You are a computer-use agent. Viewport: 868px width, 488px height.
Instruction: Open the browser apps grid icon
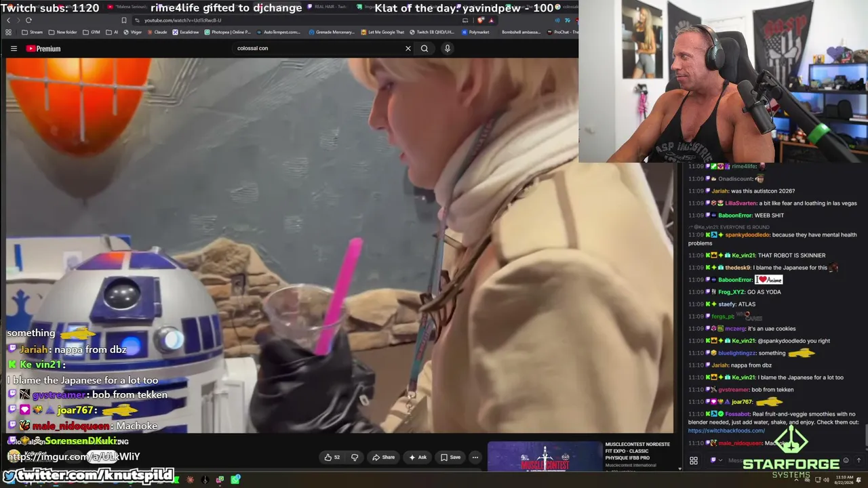click(x=8, y=32)
